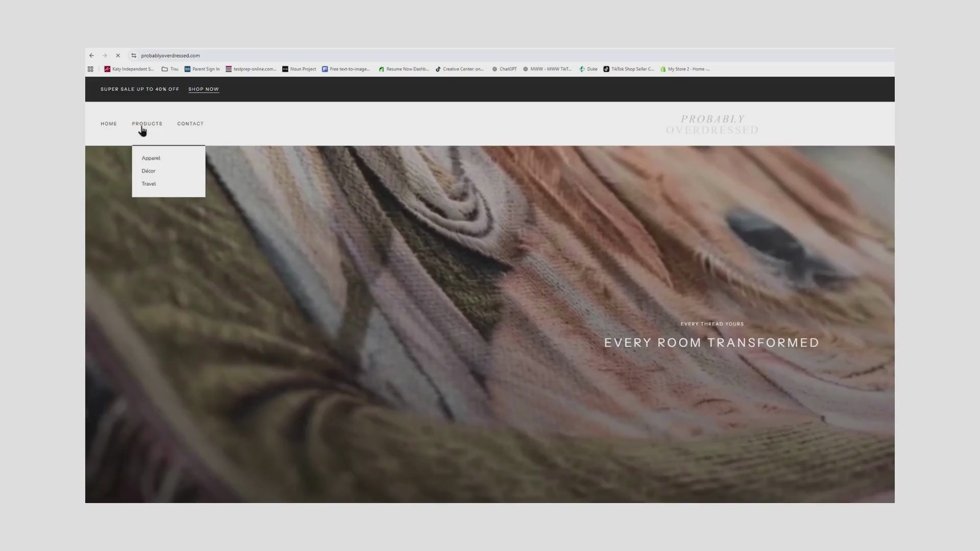Click the Probably Overdressed logo
Viewport: 980px width, 551px height.
click(712, 124)
